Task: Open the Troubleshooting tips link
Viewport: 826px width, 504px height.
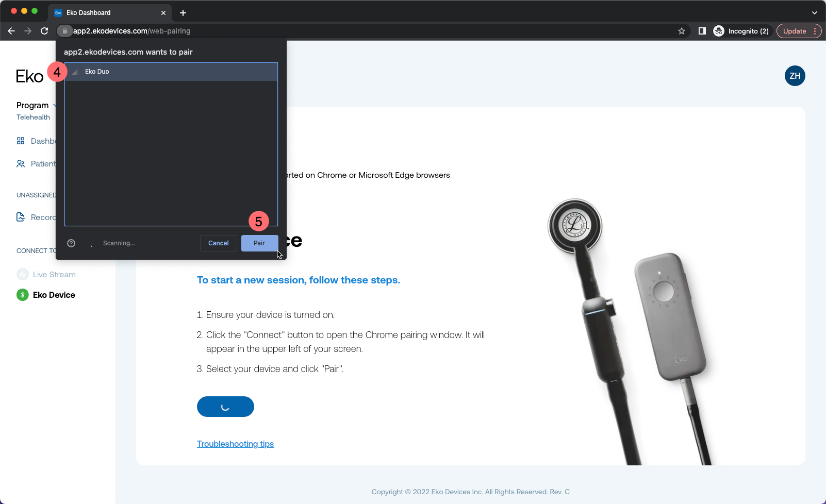Action: point(235,444)
